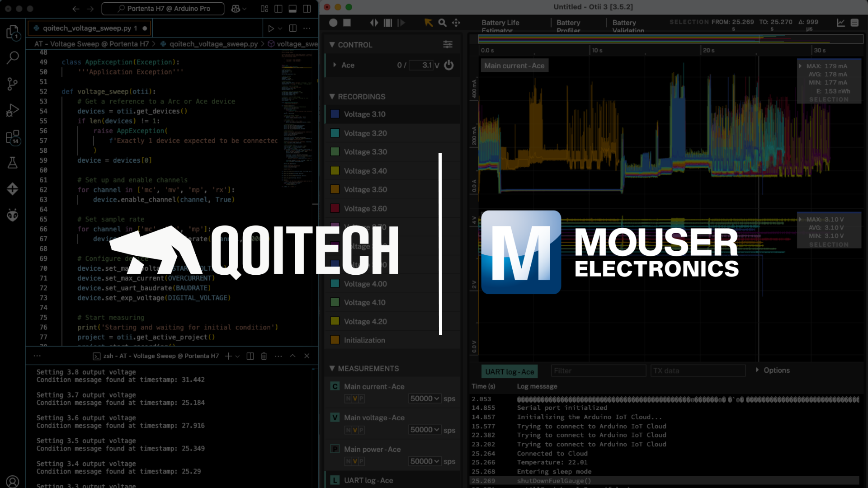
Task: Select the Voltage 3.20 recording
Action: (x=365, y=133)
